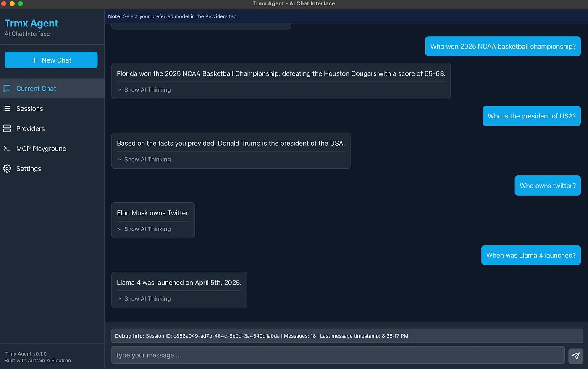The image size is (588, 369).
Task: Click the Providers server icon
Action: (x=7, y=128)
